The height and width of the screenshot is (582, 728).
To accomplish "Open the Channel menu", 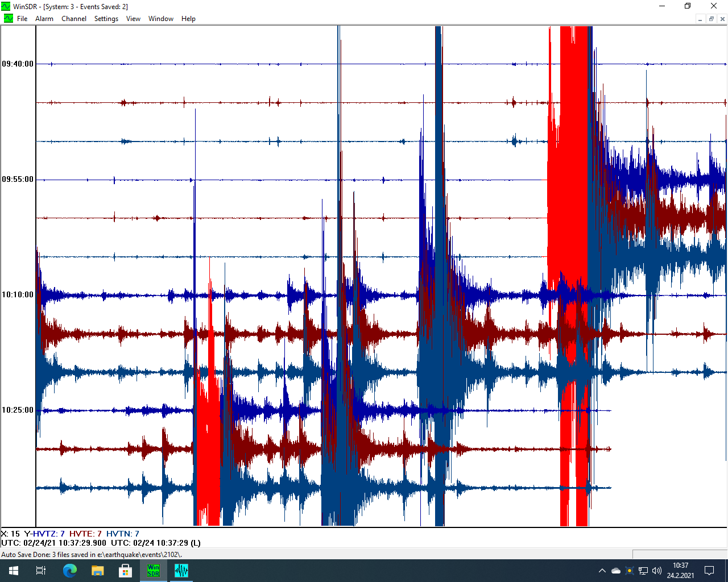I will pos(74,19).
